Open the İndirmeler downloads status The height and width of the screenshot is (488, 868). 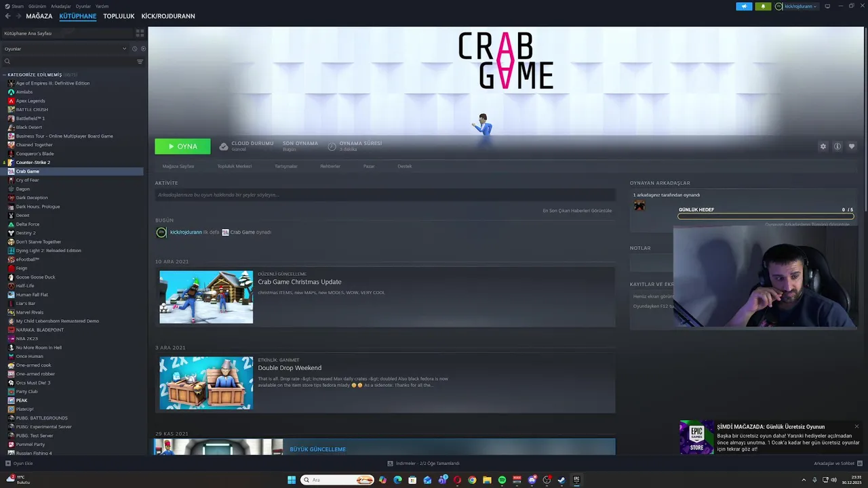423,464
